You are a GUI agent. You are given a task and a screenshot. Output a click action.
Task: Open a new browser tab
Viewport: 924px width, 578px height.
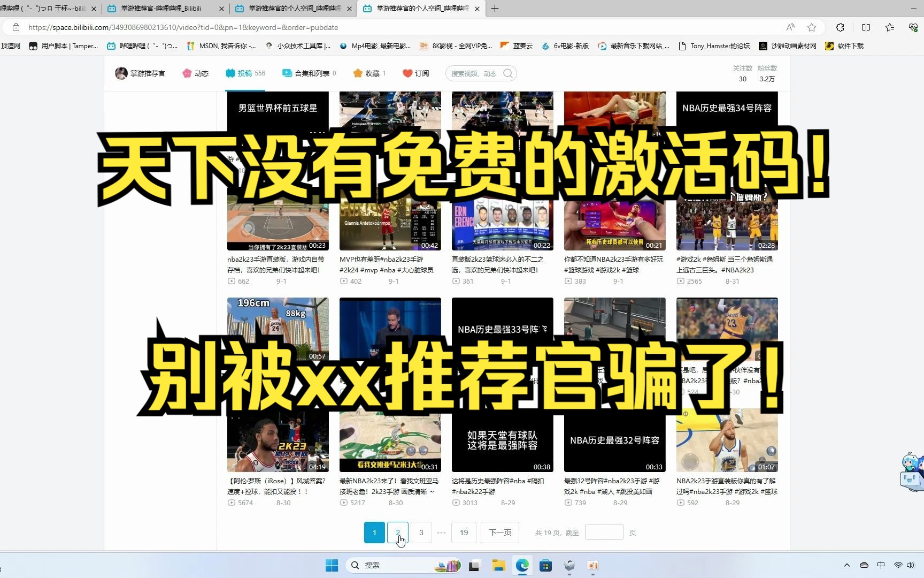(x=495, y=9)
